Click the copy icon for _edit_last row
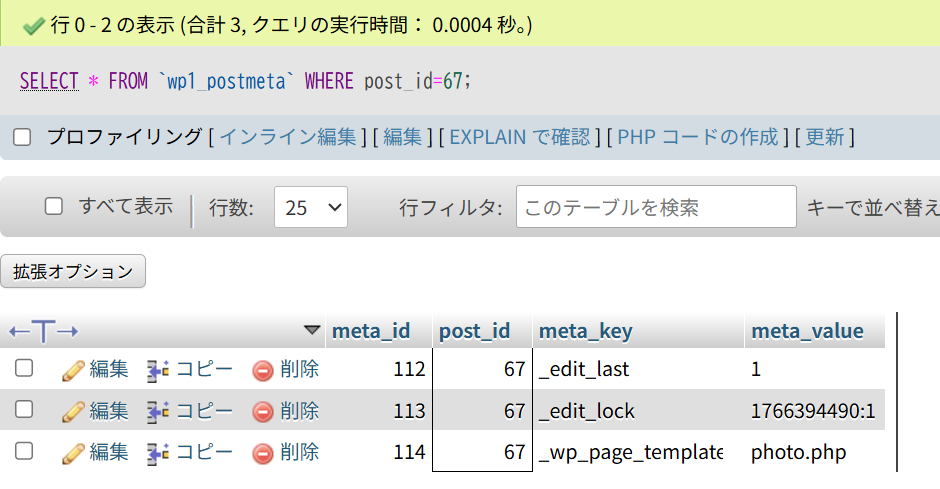 pos(158,370)
